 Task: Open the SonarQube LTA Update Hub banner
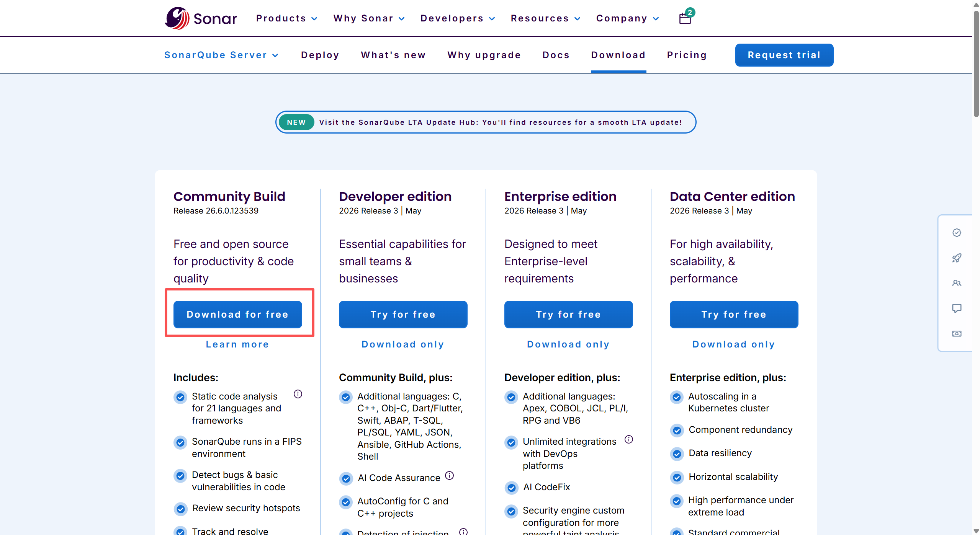pos(486,122)
